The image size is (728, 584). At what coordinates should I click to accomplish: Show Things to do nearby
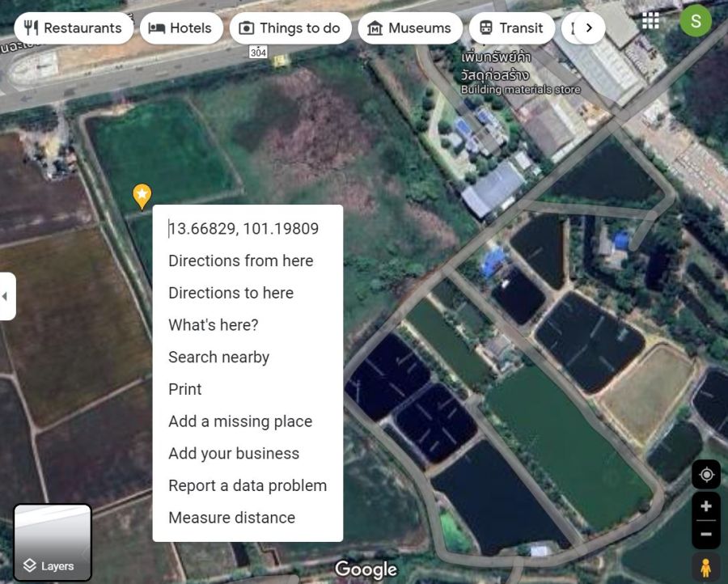pyautogui.click(x=290, y=28)
